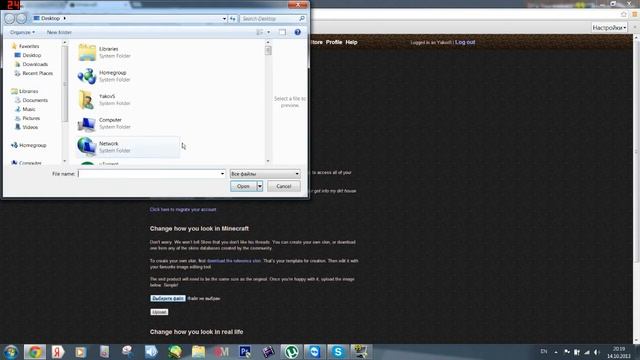
Task: Select the Yakov5 user folder icon
Action: pyautogui.click(x=86, y=100)
